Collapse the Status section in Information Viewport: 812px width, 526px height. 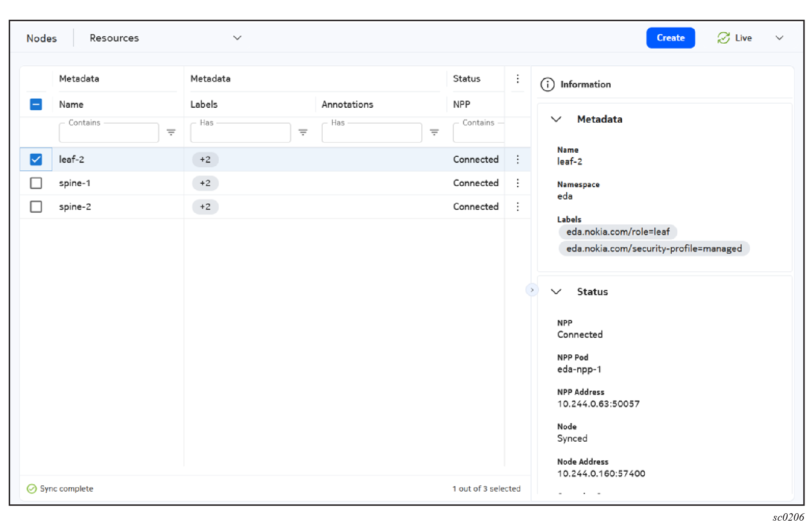click(556, 292)
